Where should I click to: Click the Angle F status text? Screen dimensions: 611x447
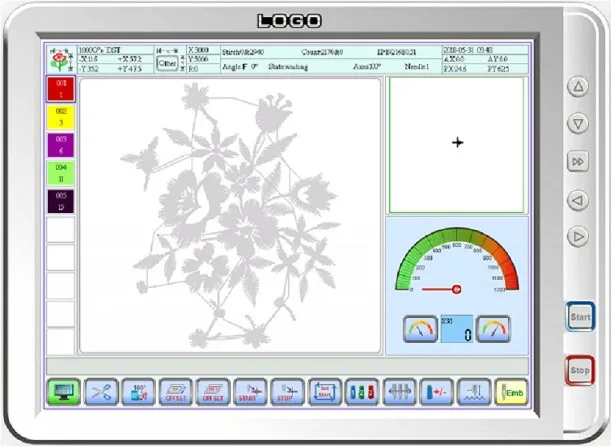(x=240, y=67)
